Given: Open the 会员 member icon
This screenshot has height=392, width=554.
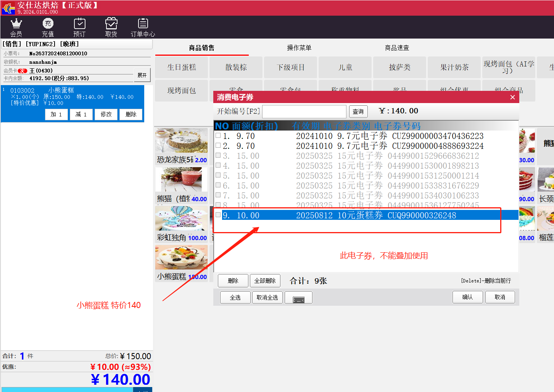Looking at the screenshot, I should (x=16, y=27).
